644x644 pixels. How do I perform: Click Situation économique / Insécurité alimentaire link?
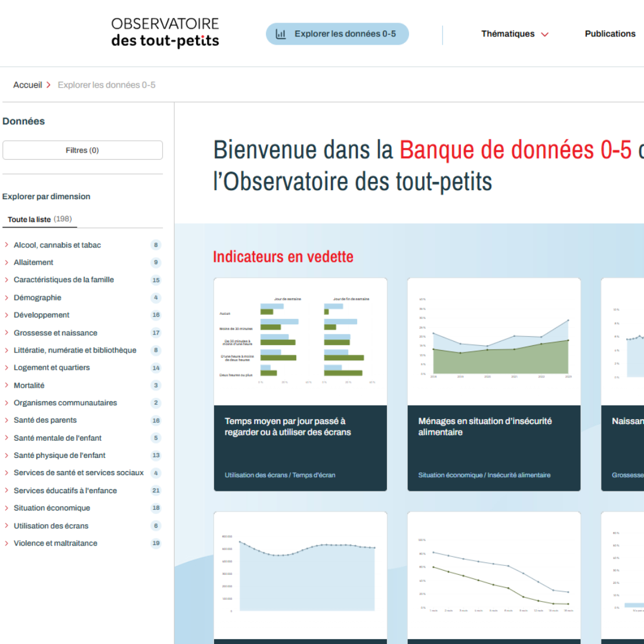[484, 475]
